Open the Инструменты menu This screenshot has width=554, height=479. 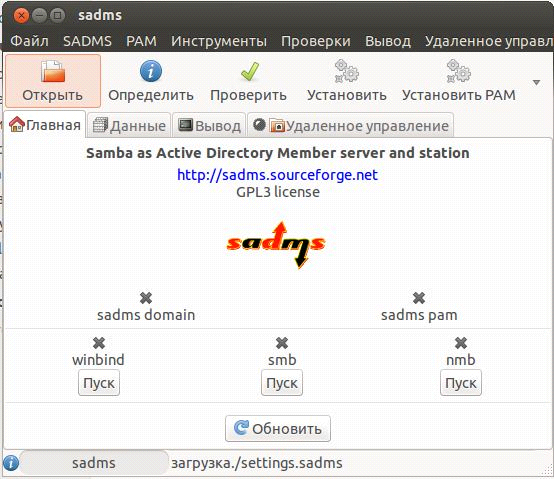(x=219, y=41)
